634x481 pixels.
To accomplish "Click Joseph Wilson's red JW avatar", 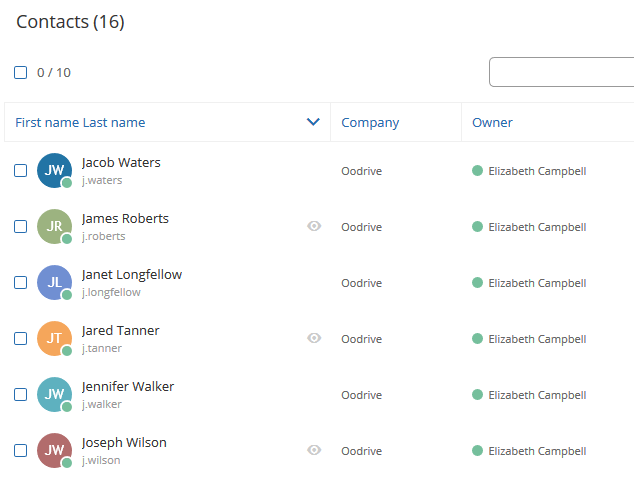I will (54, 450).
